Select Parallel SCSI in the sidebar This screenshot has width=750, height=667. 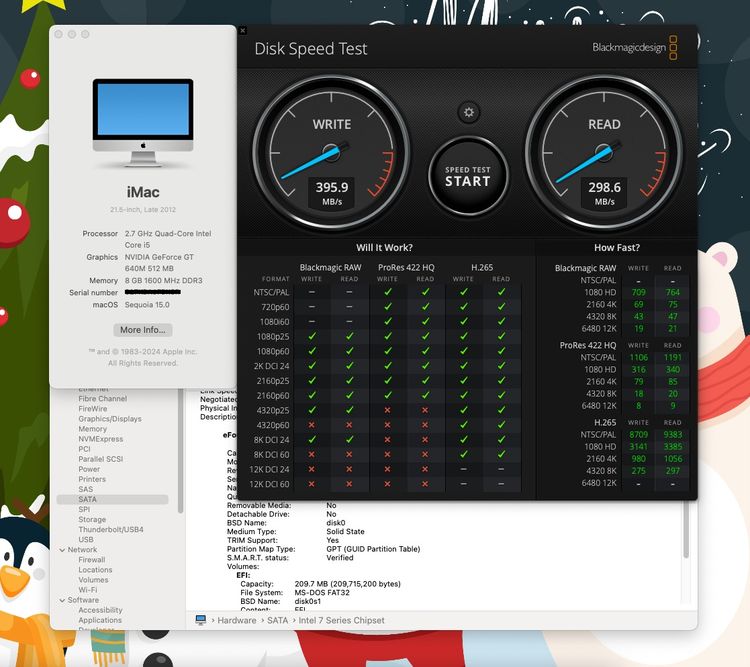(100, 459)
